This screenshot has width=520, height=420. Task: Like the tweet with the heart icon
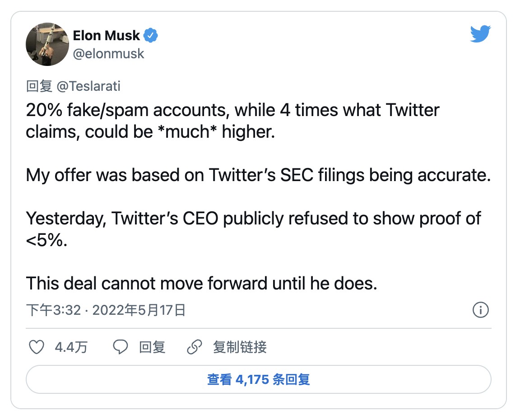[x=37, y=347]
